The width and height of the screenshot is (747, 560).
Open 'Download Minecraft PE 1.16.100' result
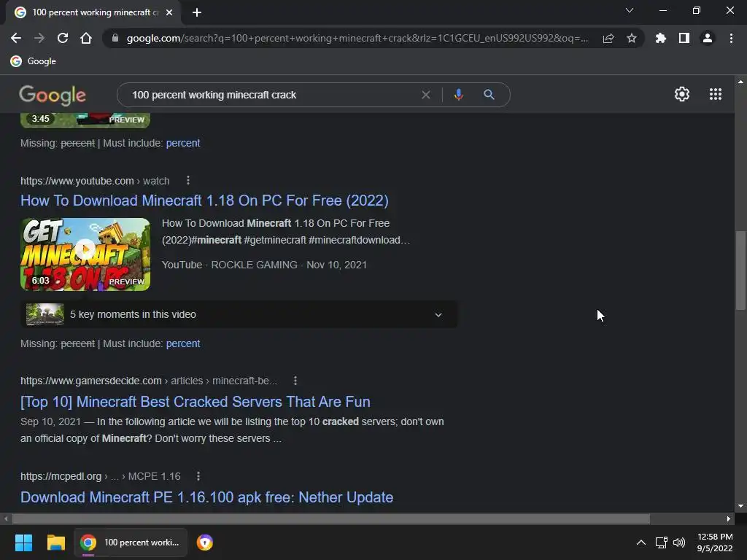pos(206,497)
